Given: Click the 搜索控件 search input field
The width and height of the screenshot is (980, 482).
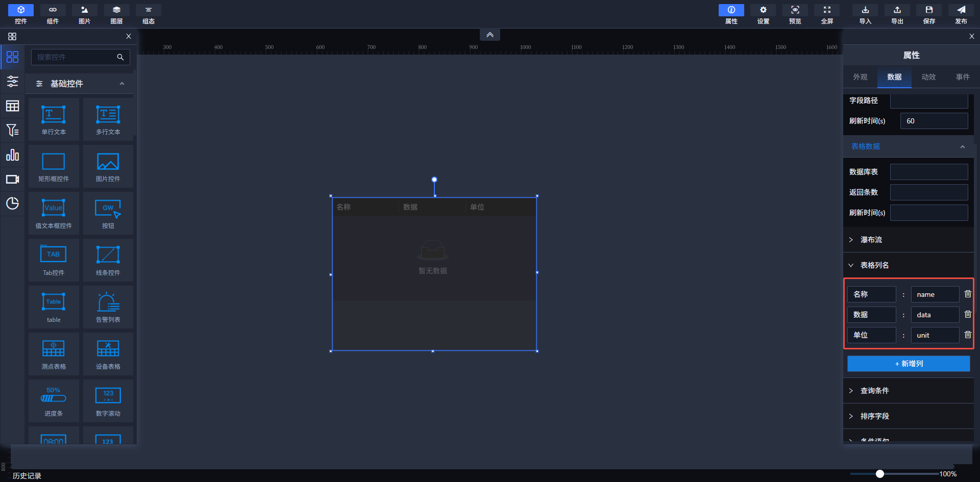Looking at the screenshot, I should point(74,57).
